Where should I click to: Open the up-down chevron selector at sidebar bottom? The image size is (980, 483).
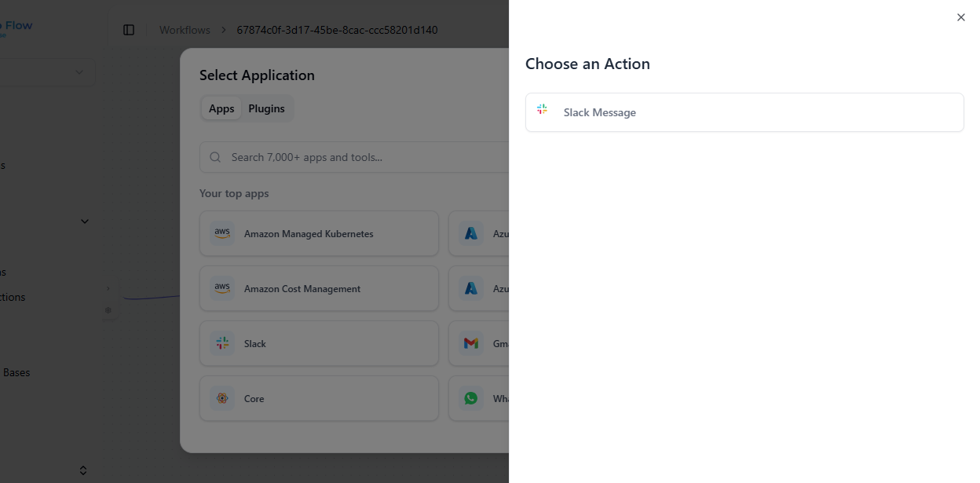[x=83, y=470]
